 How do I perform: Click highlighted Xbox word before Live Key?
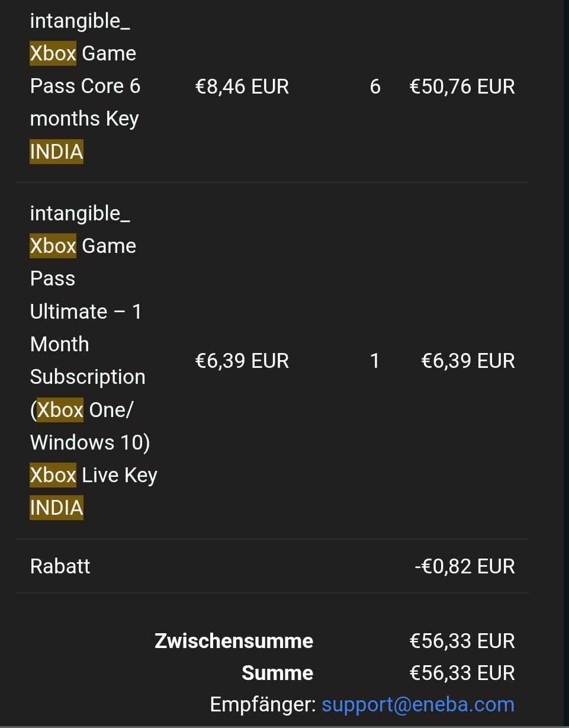point(53,475)
